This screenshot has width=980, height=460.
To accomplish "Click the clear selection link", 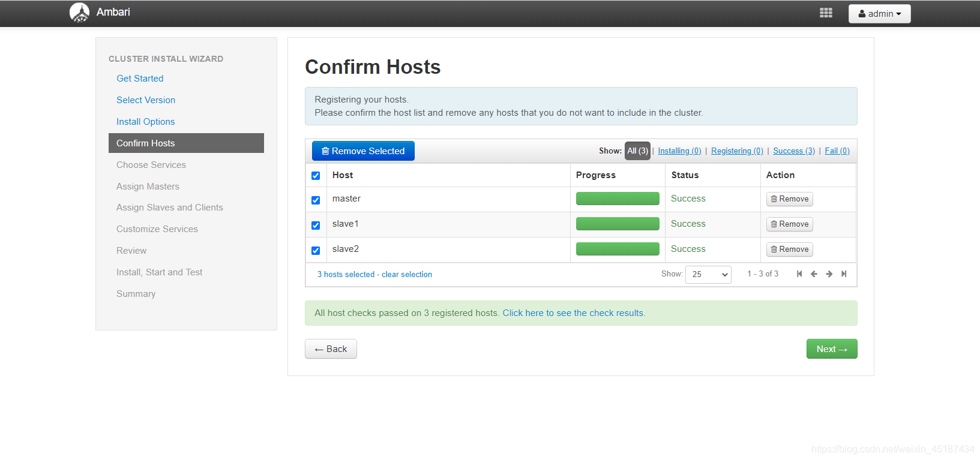I will pyautogui.click(x=407, y=275).
